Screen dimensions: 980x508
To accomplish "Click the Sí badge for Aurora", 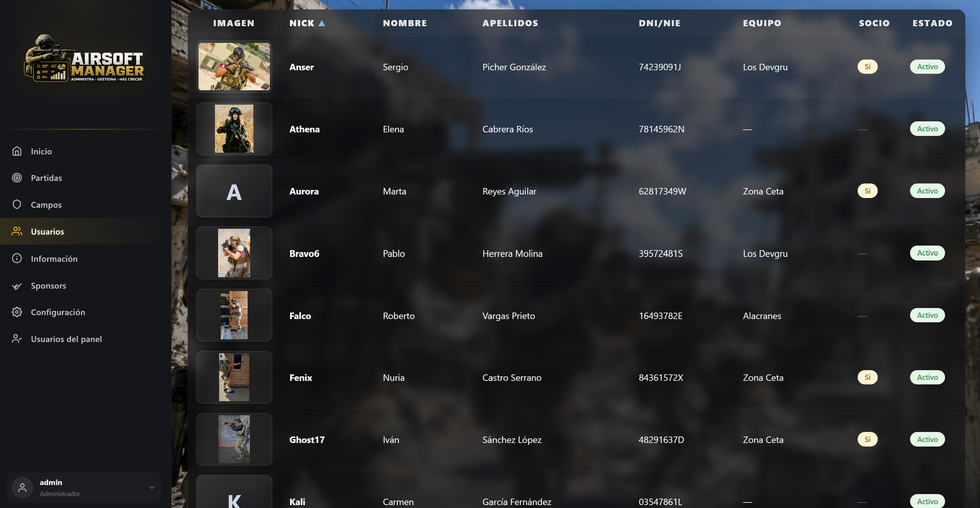I will 867,191.
